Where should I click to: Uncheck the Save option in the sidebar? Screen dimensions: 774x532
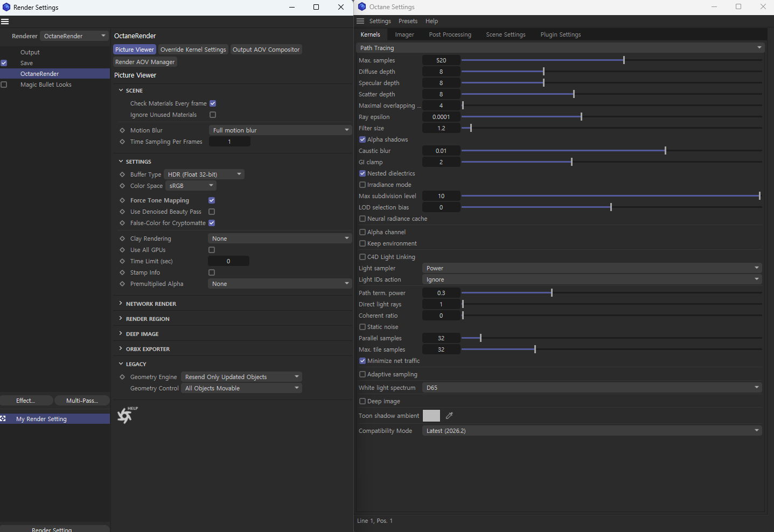[4, 63]
